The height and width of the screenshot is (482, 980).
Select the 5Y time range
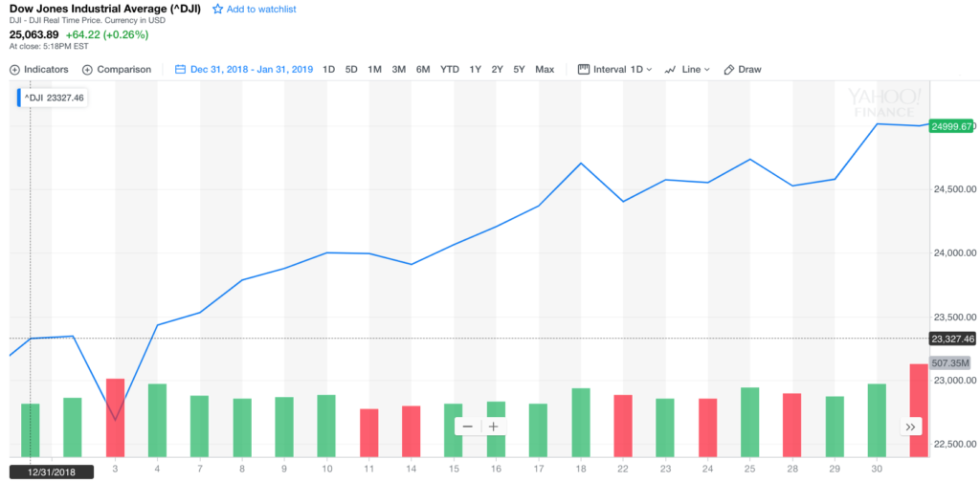point(519,70)
